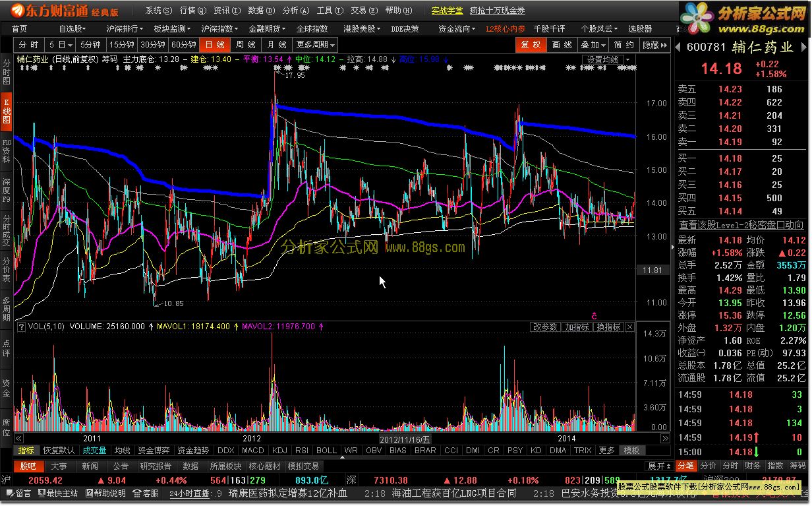Expand the hidden panel with the 隐藏 arrows
The image size is (812, 506).
point(654,45)
